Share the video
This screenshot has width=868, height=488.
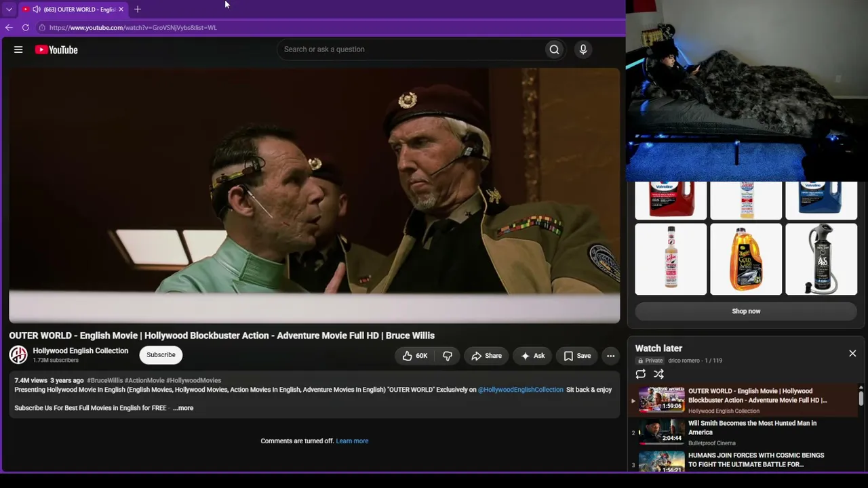click(x=486, y=356)
